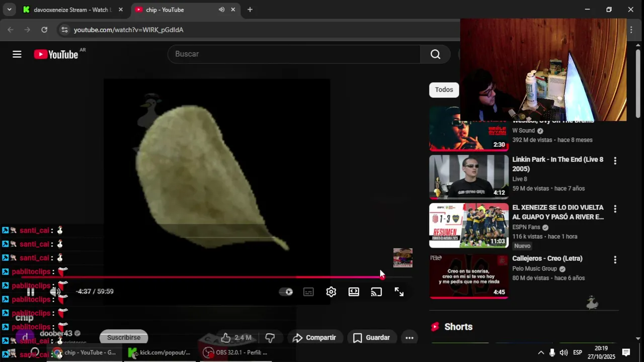Open the player settings gear
644x362 pixels.
coord(331,292)
